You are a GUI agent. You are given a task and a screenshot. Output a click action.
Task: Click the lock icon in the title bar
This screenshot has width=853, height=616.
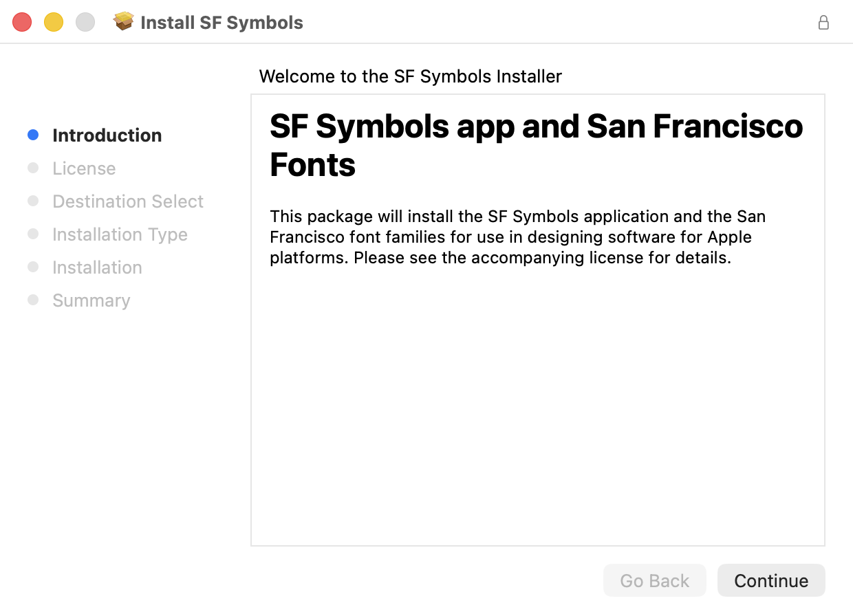tap(823, 23)
